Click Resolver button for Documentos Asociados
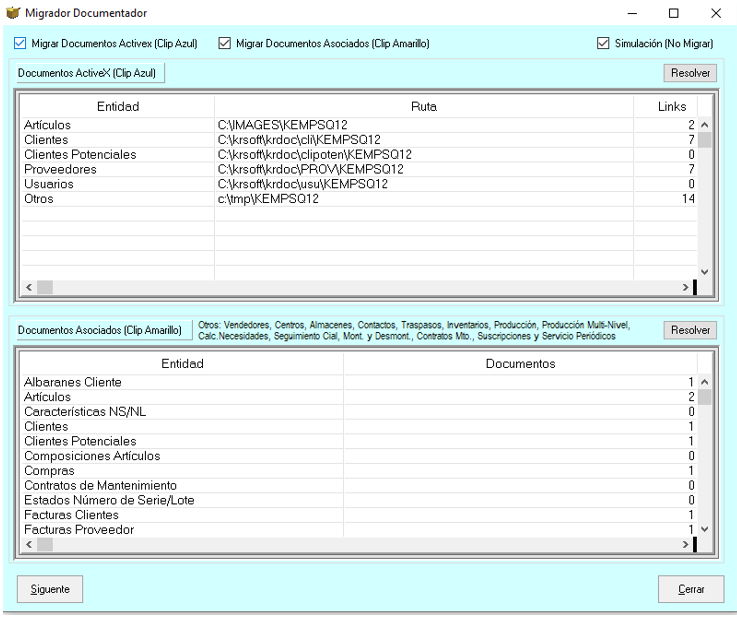Screen dimensions: 737x617 click(x=690, y=330)
